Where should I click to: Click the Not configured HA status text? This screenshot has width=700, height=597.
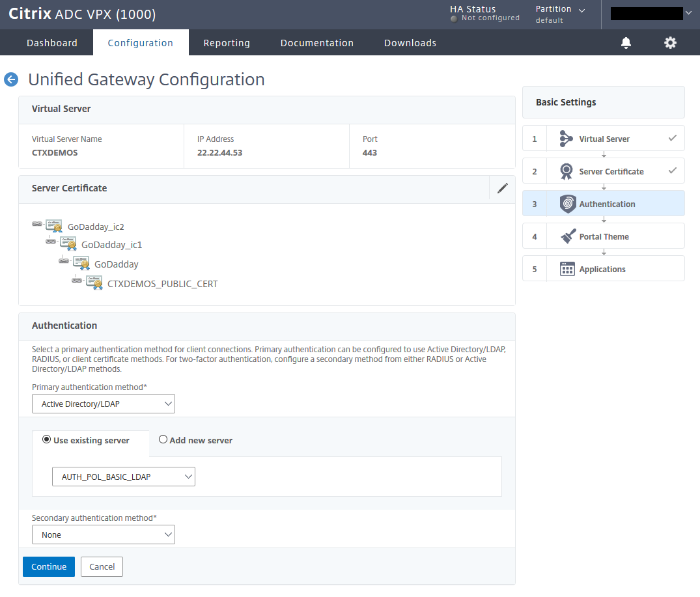click(x=490, y=18)
